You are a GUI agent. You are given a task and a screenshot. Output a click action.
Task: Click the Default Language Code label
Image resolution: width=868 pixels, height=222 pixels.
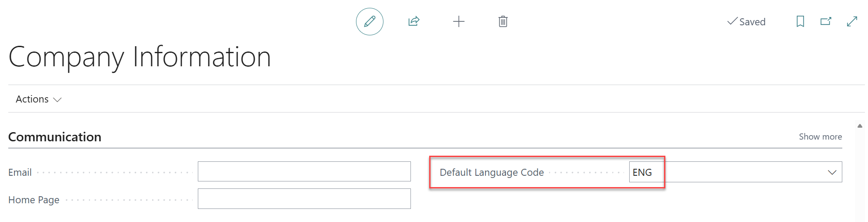tap(492, 172)
